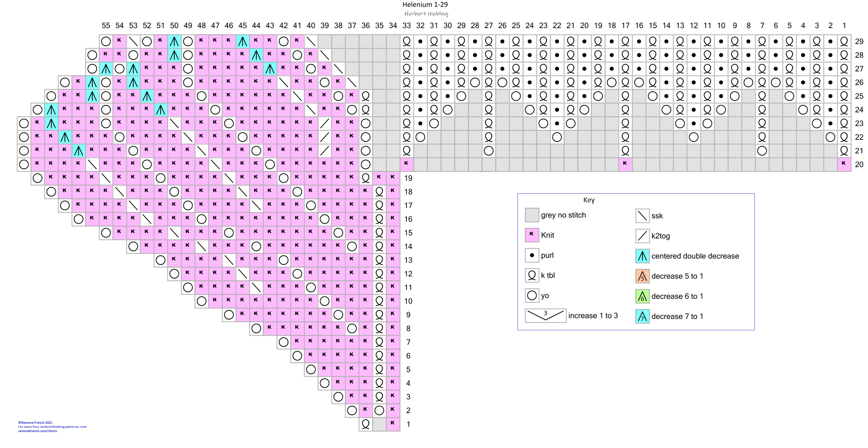The height and width of the screenshot is (448, 868).
Task: Click the yo circle symbol in the key
Action: pyautogui.click(x=532, y=295)
